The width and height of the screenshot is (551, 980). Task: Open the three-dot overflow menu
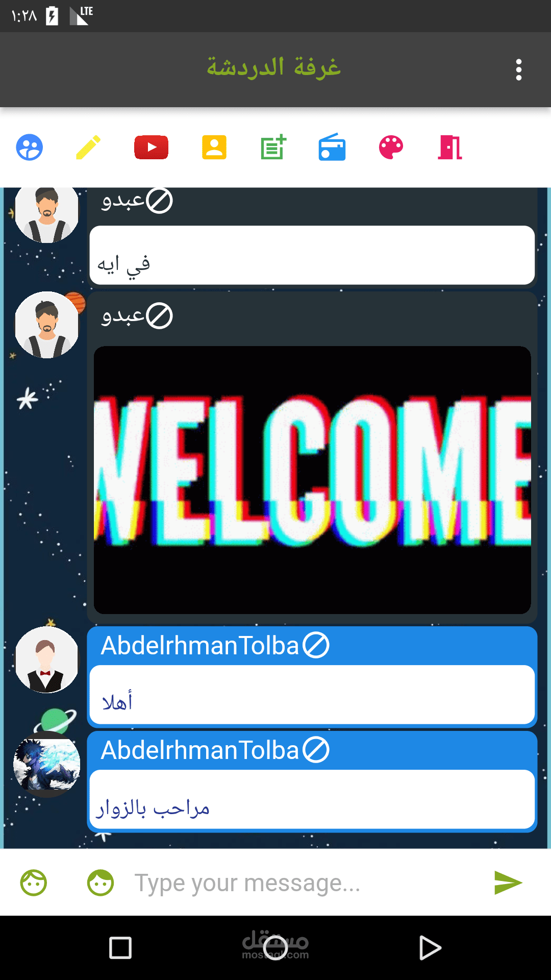(x=519, y=70)
